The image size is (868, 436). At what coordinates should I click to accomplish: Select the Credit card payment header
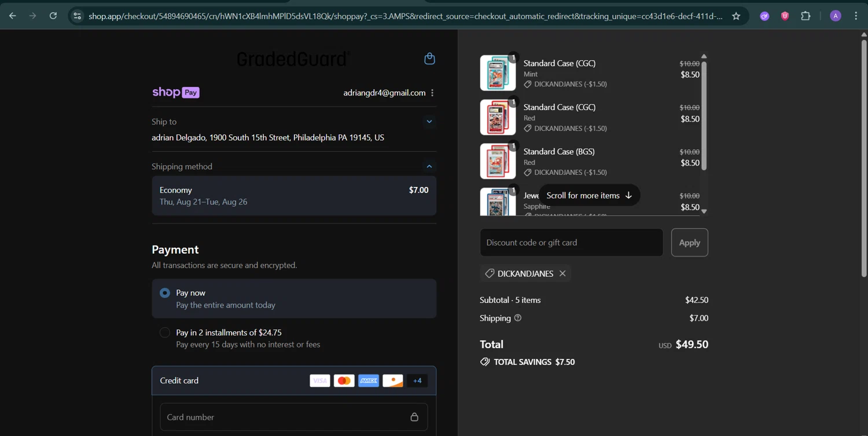(294, 380)
